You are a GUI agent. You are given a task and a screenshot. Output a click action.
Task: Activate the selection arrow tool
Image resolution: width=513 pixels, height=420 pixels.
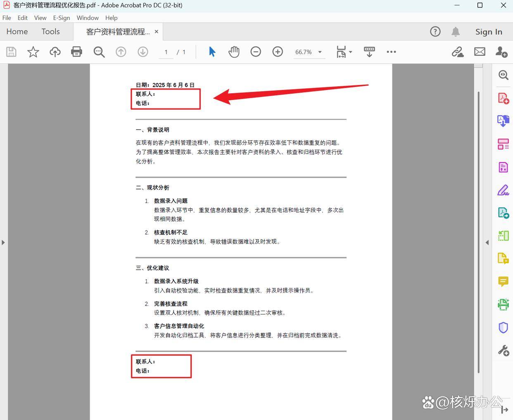212,52
